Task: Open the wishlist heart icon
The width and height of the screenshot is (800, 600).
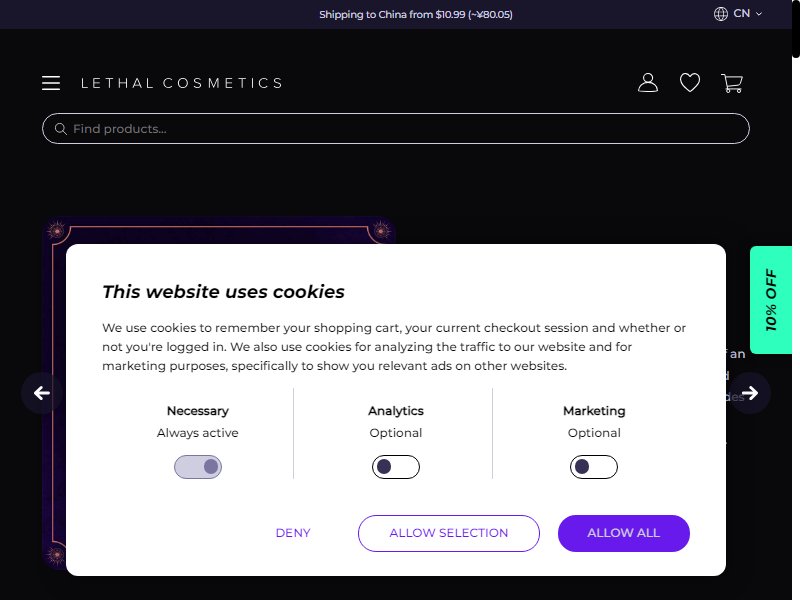Action: tap(690, 83)
